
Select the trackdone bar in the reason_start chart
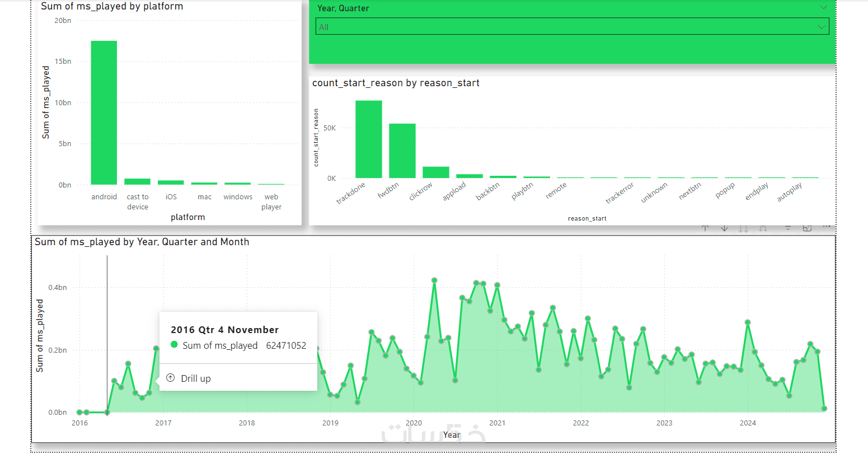coord(369,139)
